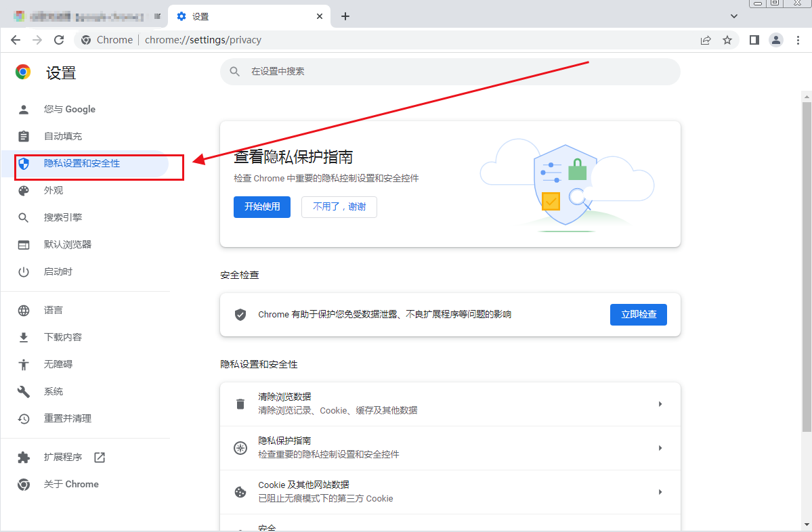This screenshot has width=812, height=532.
Task: Click the wrench icon for 系统
Action: click(x=24, y=391)
